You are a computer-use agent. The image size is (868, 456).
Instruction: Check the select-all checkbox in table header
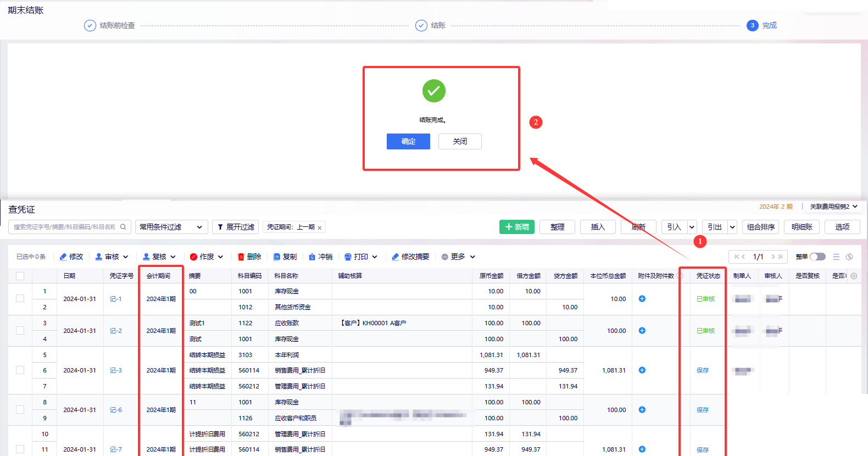20,276
